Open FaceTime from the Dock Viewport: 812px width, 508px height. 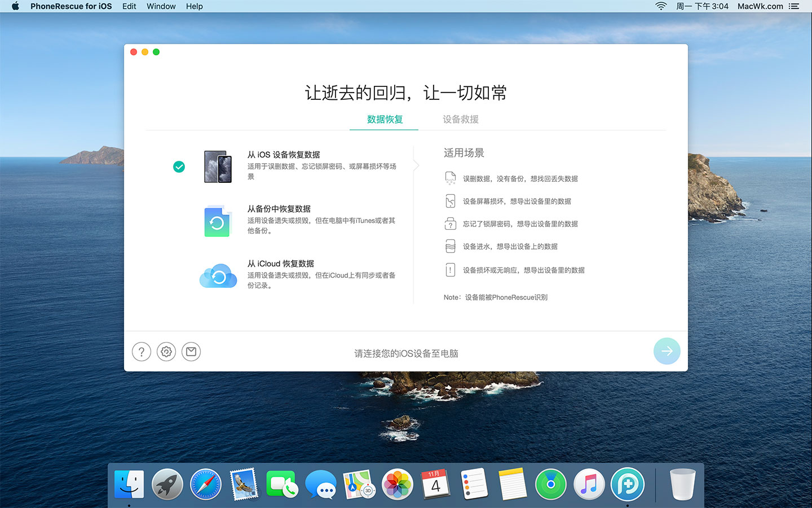282,484
